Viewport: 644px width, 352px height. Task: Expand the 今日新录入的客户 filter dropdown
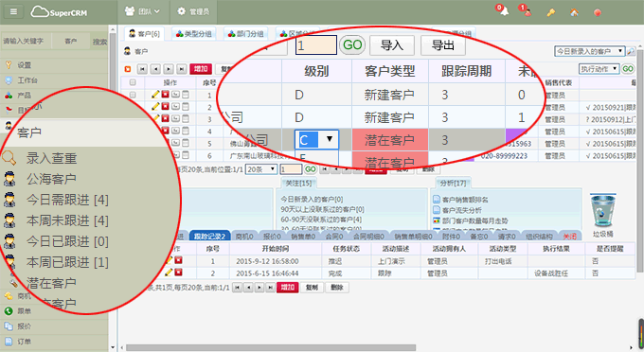tap(589, 51)
